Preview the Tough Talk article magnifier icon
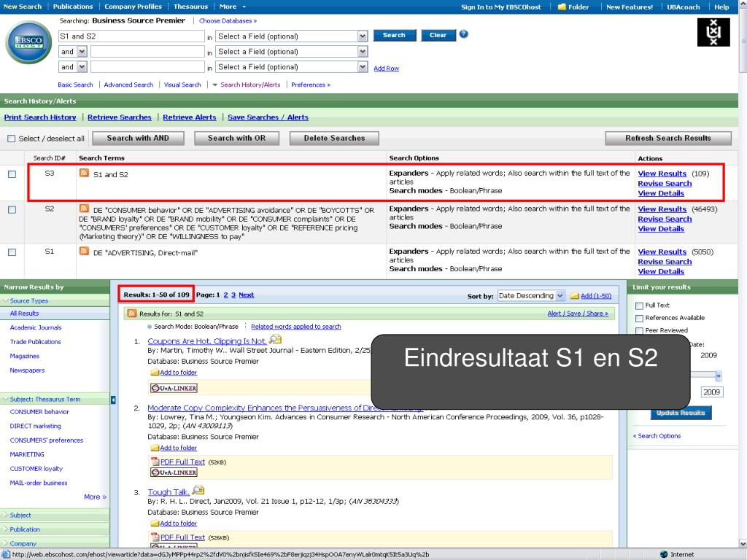 coord(198,490)
